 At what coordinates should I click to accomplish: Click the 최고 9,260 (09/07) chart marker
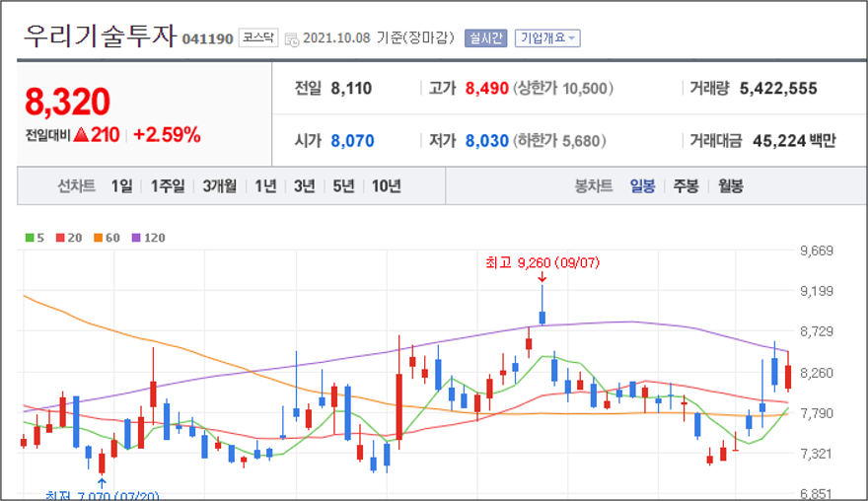[x=542, y=262]
